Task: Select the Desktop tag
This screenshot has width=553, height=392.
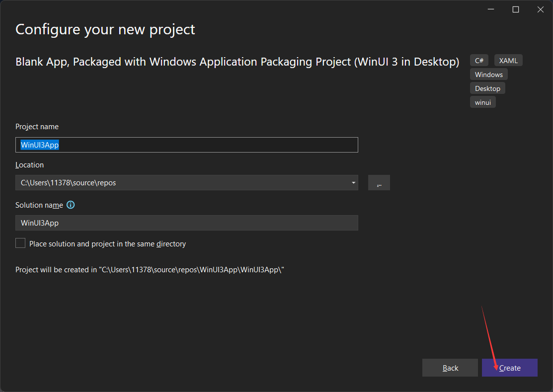Action: [487, 88]
